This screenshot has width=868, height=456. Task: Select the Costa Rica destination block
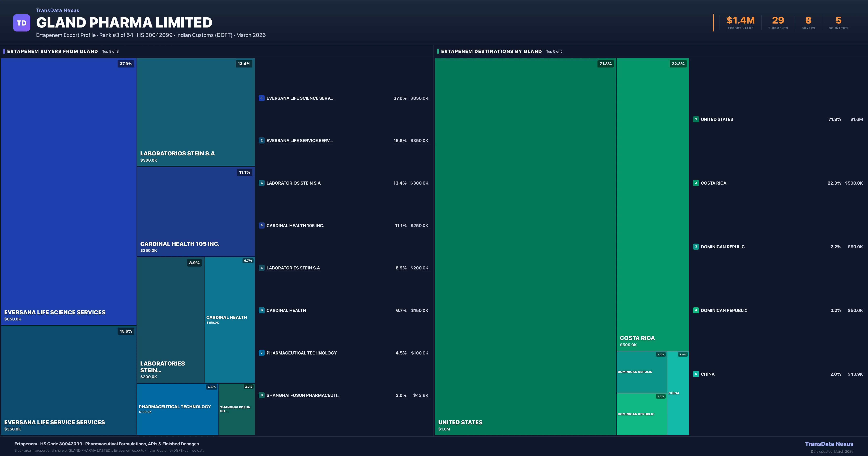(x=652, y=204)
